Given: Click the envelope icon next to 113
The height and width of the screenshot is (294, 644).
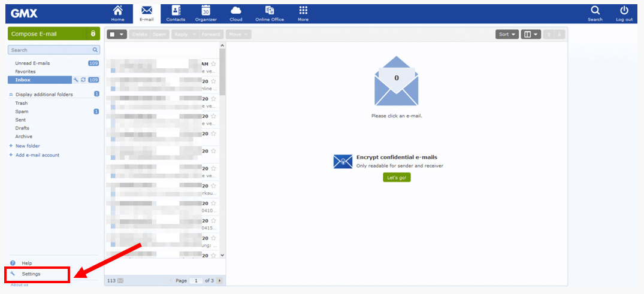Looking at the screenshot, I should (x=120, y=281).
